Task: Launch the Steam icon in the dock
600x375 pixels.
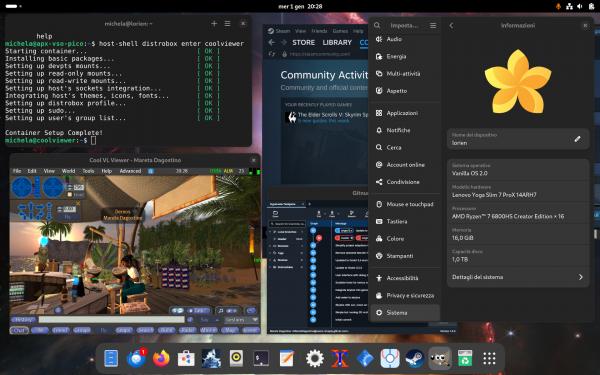Action: 415,359
